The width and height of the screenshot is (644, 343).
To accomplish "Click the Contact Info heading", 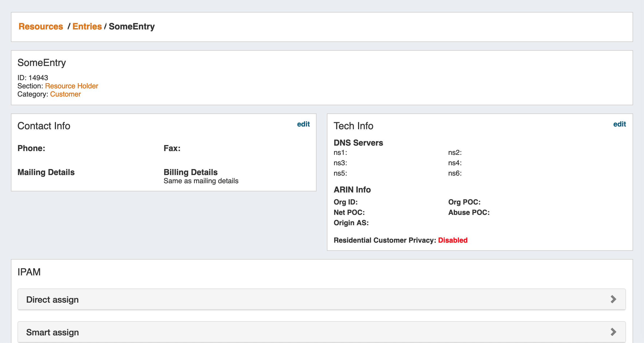I will click(44, 126).
